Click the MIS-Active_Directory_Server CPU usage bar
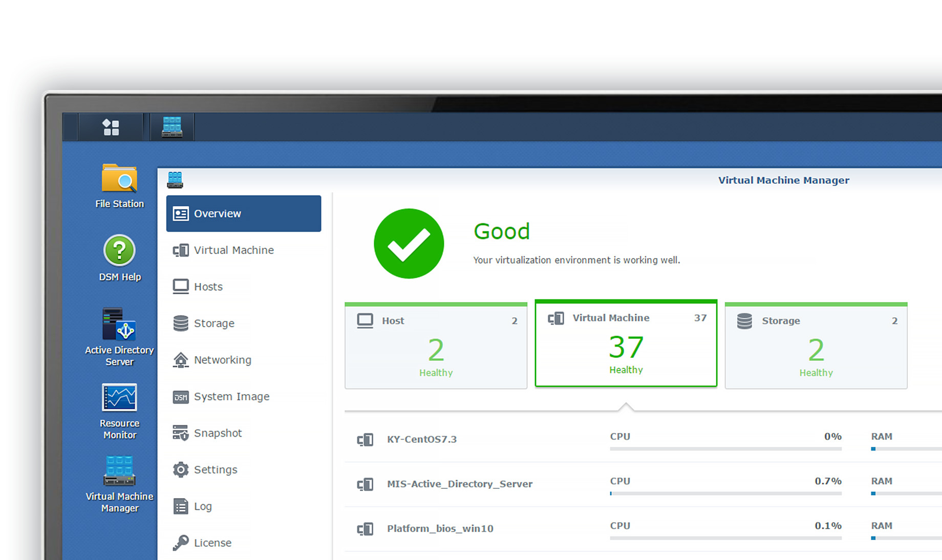 coord(726,493)
